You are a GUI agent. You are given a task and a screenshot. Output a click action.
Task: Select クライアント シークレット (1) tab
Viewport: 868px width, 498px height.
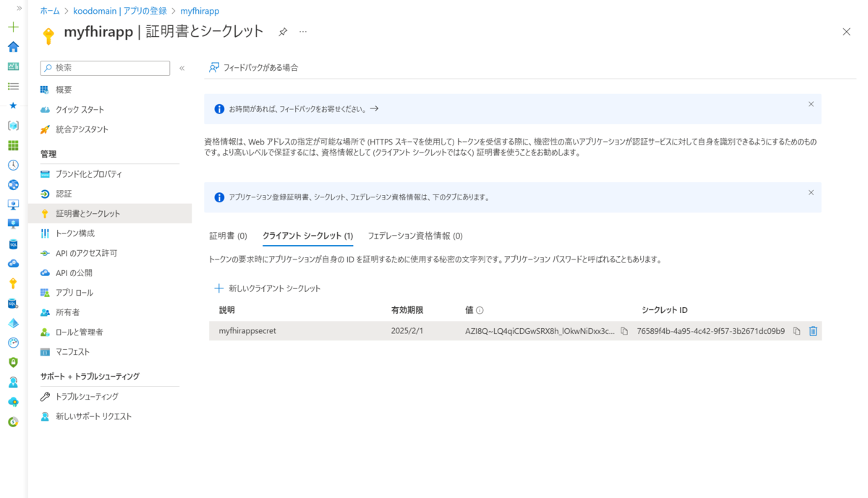307,236
